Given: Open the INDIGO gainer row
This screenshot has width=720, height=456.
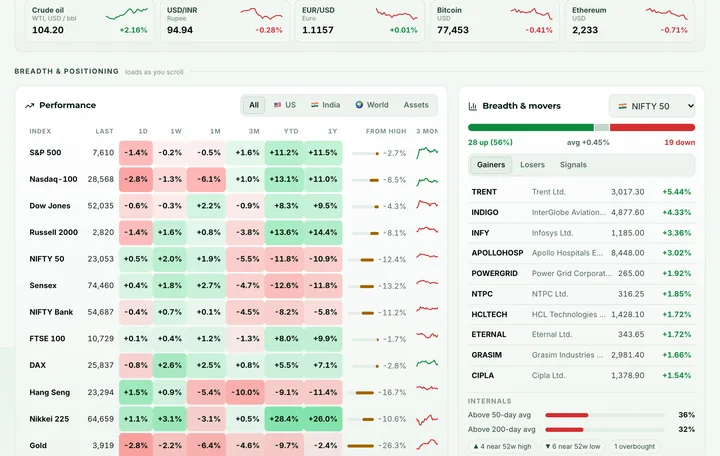Looking at the screenshot, I should pyautogui.click(x=581, y=213).
